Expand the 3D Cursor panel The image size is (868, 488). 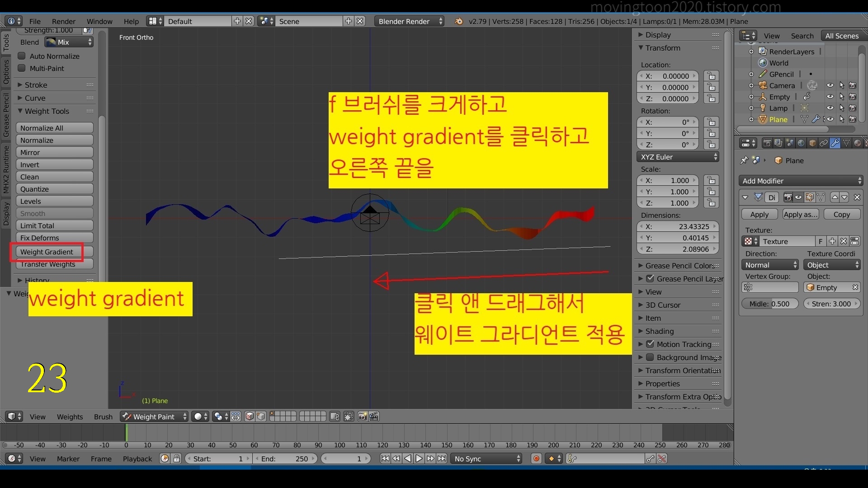pyautogui.click(x=640, y=305)
